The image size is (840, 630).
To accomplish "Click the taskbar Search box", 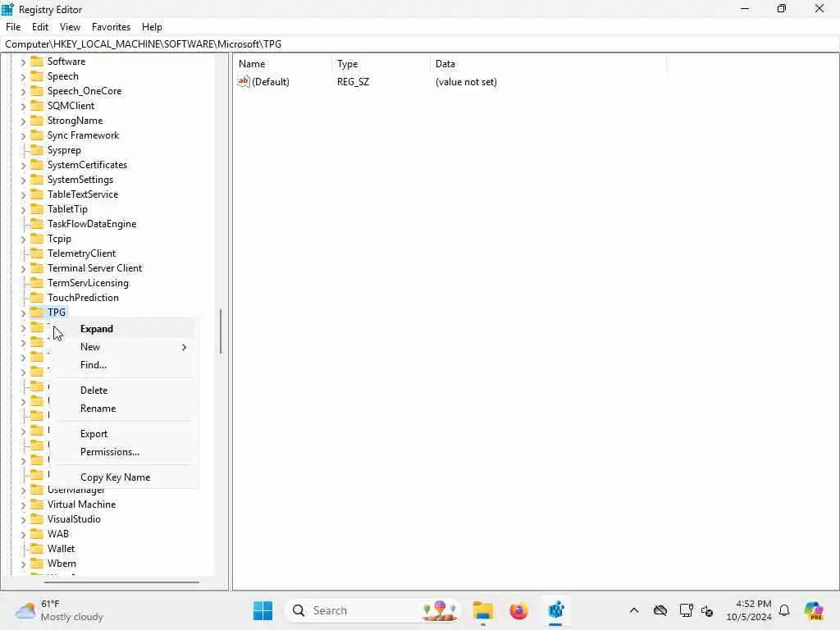I will click(x=372, y=610).
